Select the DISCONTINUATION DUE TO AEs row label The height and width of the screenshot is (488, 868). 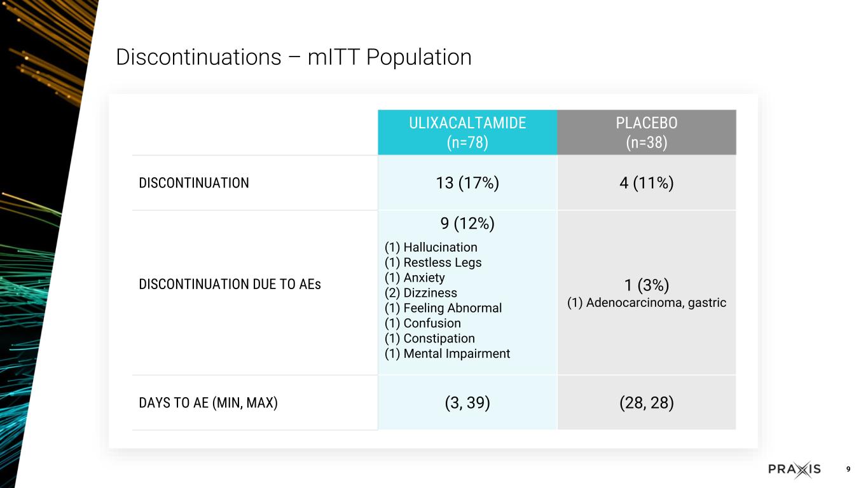pos(230,284)
